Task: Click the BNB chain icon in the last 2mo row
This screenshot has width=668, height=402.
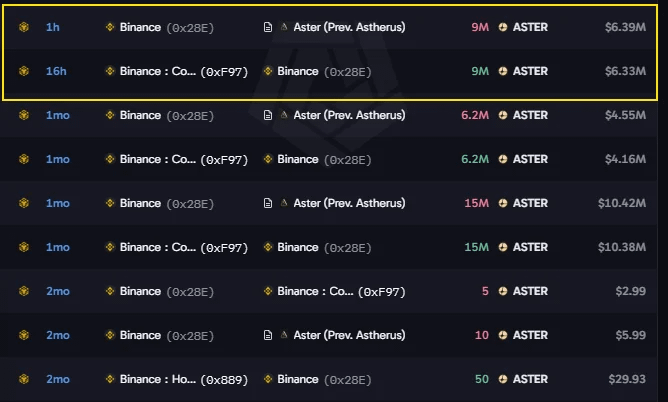Action: [24, 379]
